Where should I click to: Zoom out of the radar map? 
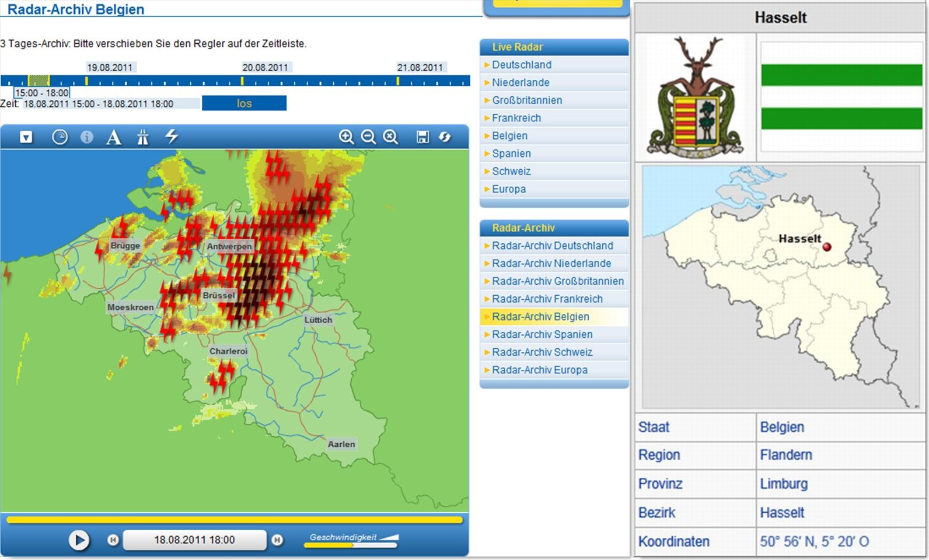pos(368,137)
